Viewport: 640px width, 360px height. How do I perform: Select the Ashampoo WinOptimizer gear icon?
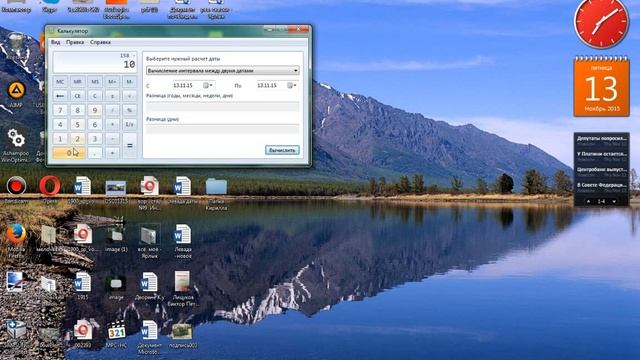click(16, 138)
